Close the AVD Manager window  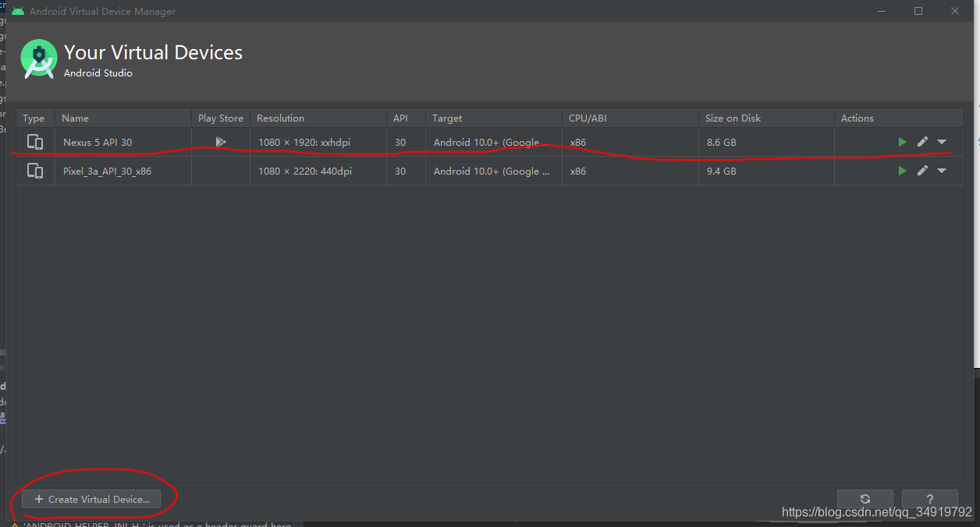[x=954, y=11]
